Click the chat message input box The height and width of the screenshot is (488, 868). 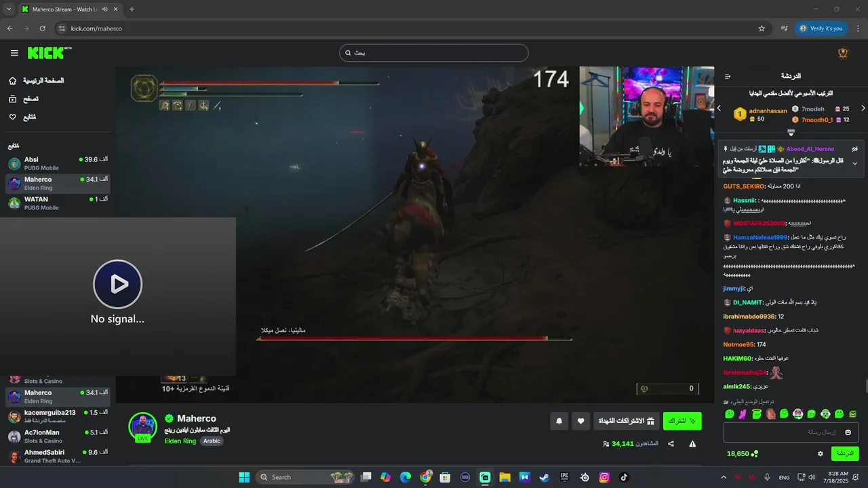(x=791, y=432)
